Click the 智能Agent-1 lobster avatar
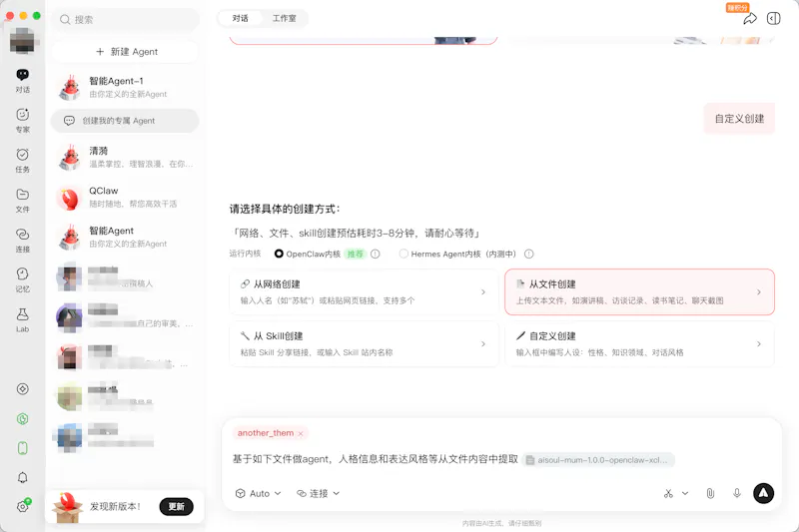Image resolution: width=799 pixels, height=532 pixels. pos(70,87)
